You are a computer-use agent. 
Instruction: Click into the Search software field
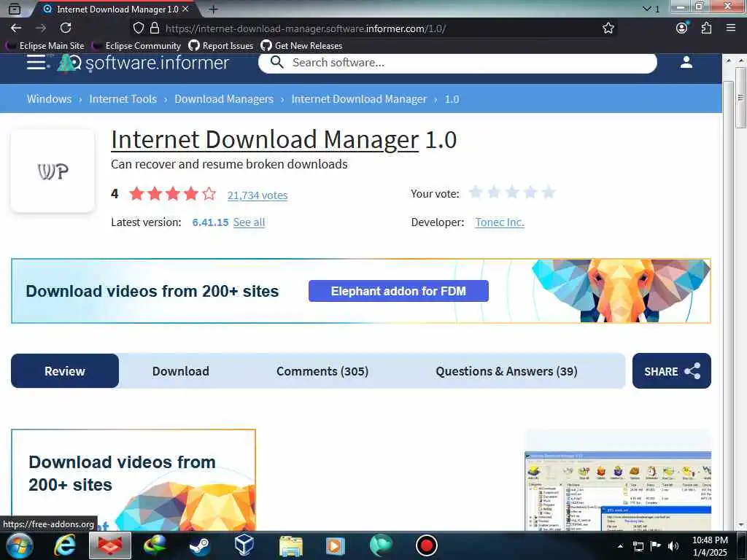pyautogui.click(x=457, y=63)
